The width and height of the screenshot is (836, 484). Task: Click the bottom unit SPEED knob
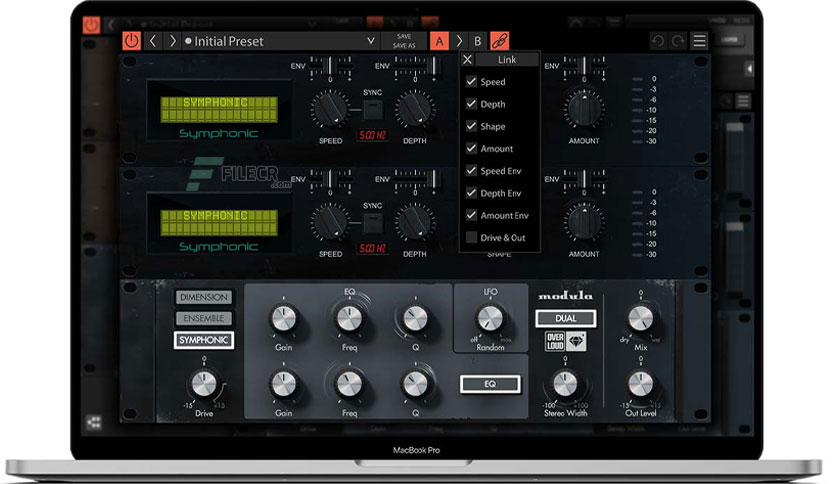331,222
